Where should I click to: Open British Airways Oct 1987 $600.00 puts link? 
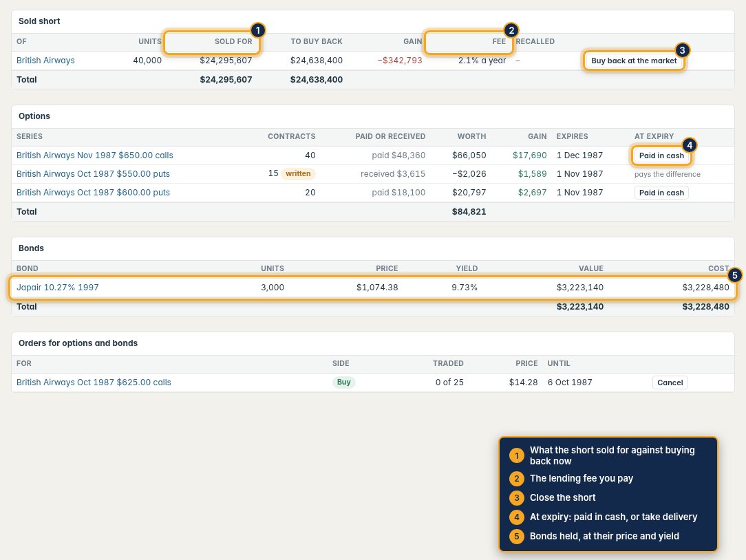tap(94, 192)
